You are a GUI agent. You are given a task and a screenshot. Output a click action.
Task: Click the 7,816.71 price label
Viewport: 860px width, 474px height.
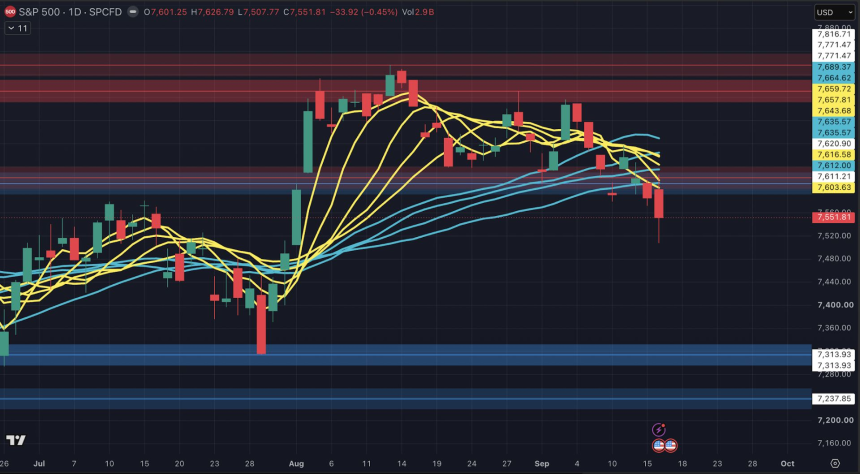click(x=833, y=34)
